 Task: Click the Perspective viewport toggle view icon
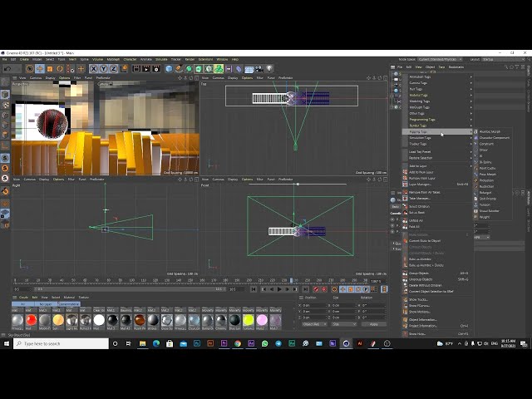[x=196, y=78]
